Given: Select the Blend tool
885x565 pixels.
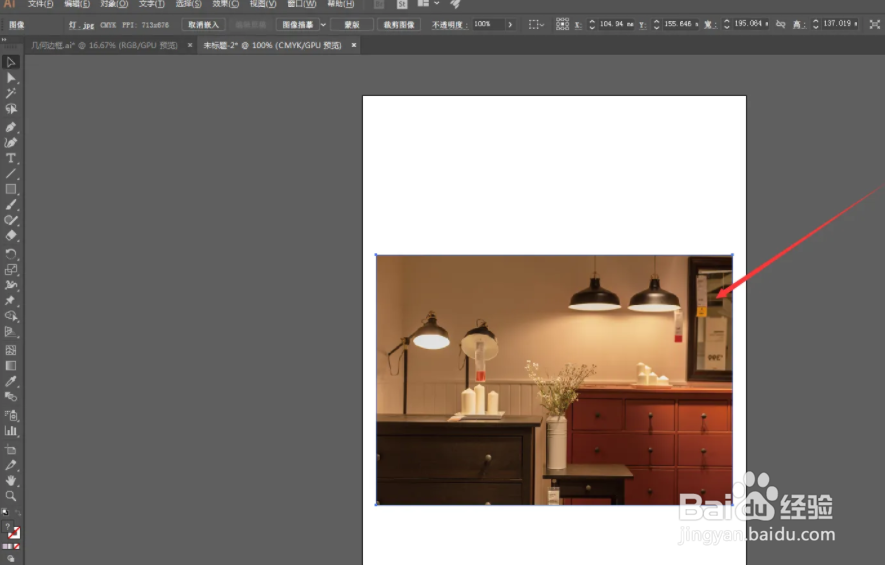Looking at the screenshot, I should pos(11,397).
